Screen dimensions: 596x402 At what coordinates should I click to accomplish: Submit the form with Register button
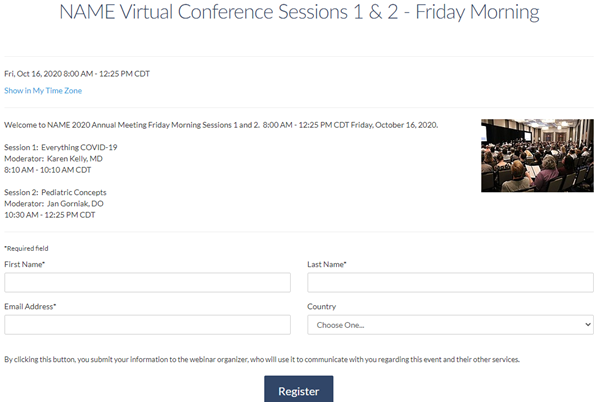(299, 389)
